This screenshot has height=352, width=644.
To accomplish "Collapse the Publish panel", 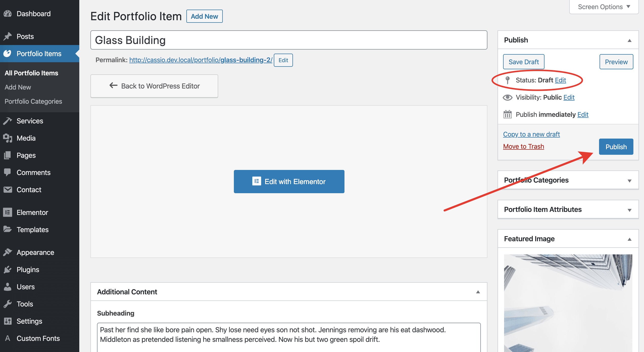I will [629, 40].
